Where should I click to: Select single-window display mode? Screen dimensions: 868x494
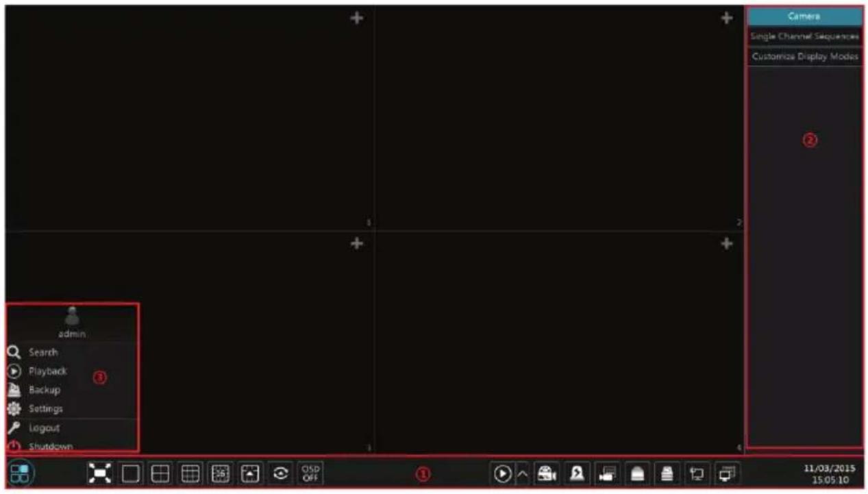coord(130,473)
